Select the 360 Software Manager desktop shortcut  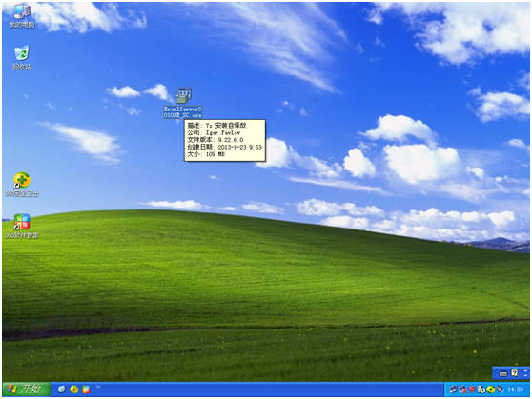coord(22,226)
